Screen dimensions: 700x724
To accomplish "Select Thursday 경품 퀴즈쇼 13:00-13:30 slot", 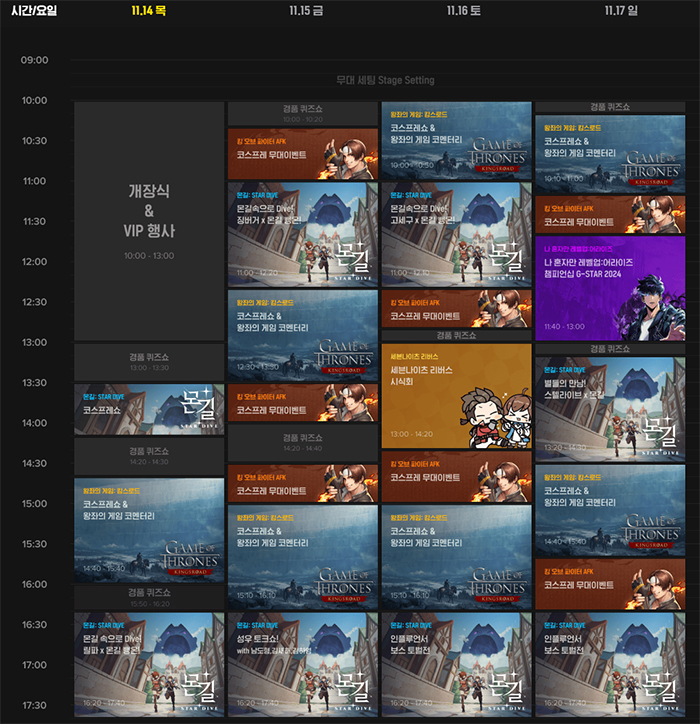I will point(149,362).
